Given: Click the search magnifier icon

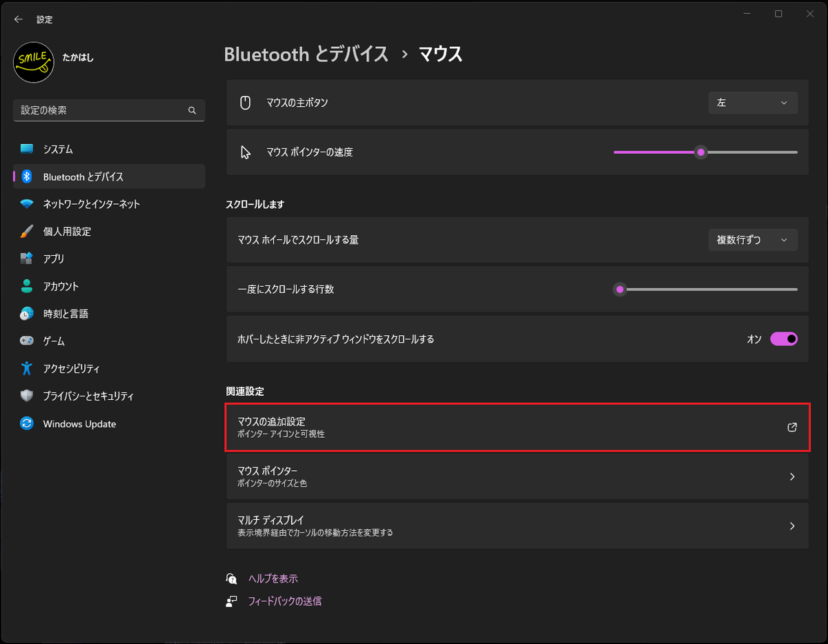Looking at the screenshot, I should tap(193, 110).
